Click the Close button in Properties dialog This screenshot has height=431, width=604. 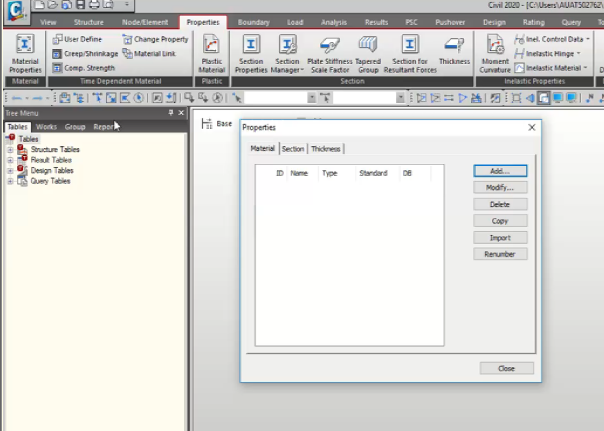tap(506, 368)
